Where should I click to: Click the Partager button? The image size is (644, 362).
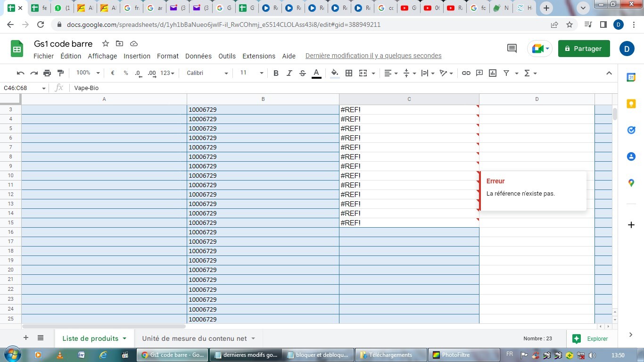pos(584,49)
